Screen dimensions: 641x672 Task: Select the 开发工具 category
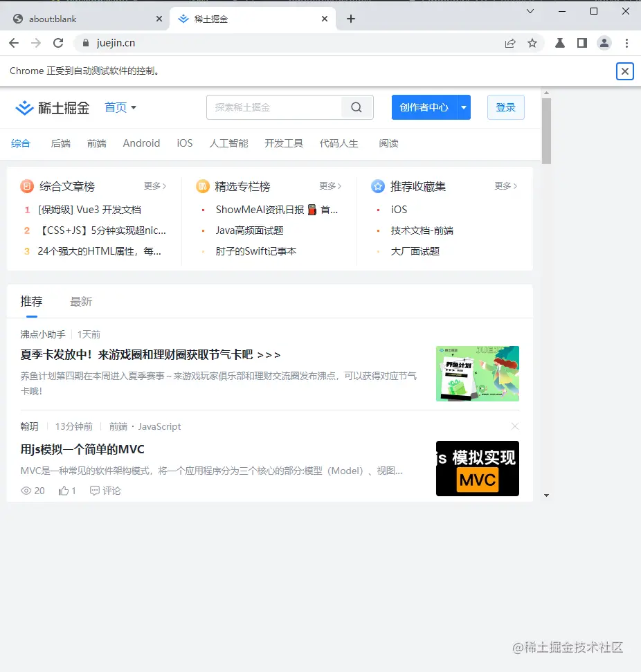tap(284, 143)
